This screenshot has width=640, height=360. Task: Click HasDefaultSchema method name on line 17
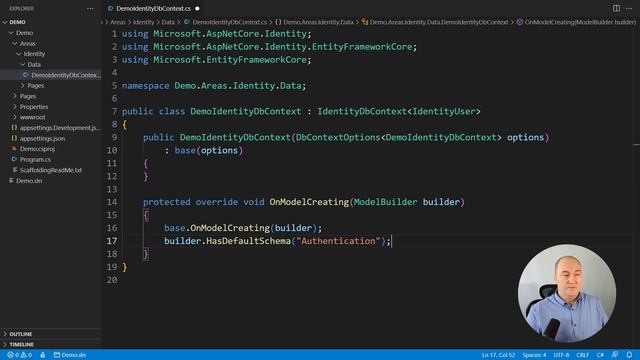point(248,241)
